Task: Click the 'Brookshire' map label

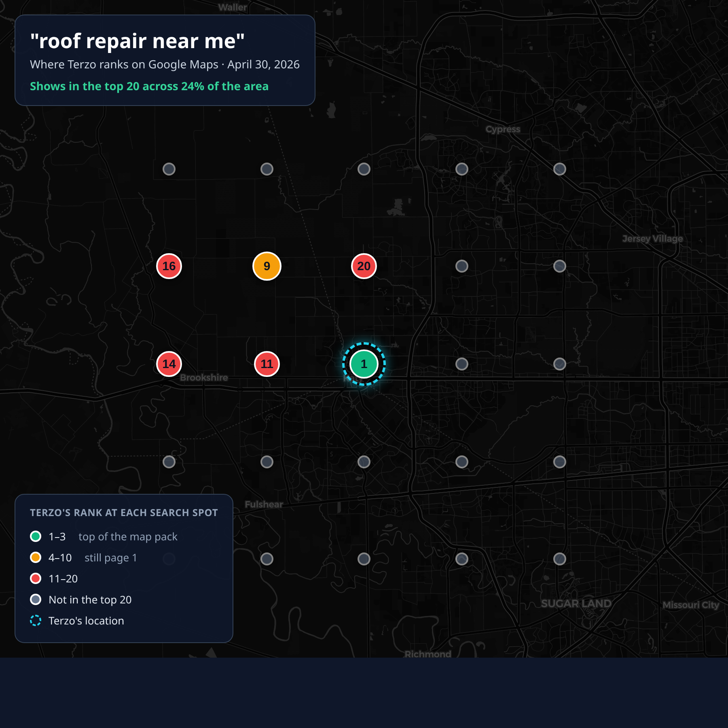Action: (204, 378)
